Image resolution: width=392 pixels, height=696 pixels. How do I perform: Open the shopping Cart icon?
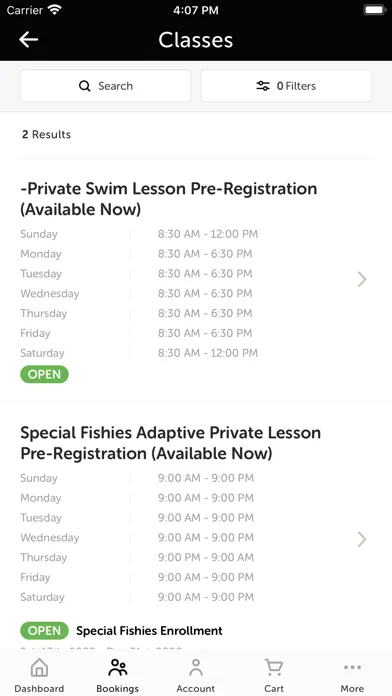(x=274, y=667)
